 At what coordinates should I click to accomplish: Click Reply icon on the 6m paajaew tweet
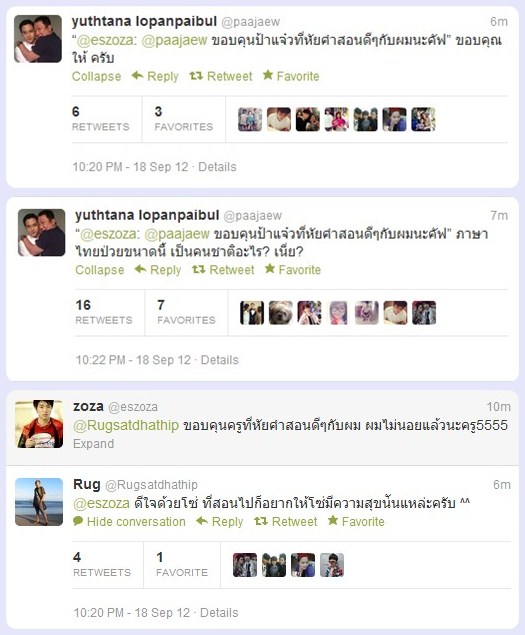point(137,75)
